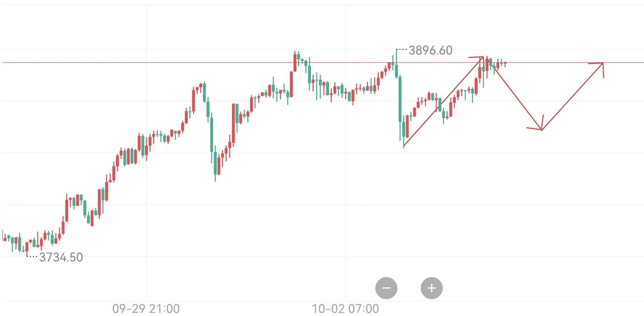The image size is (644, 316).
Task: Select the last candle on the chart
Action: (505, 64)
